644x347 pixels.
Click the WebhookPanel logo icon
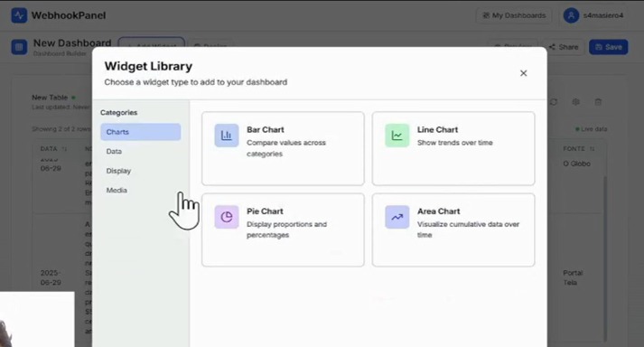19,15
